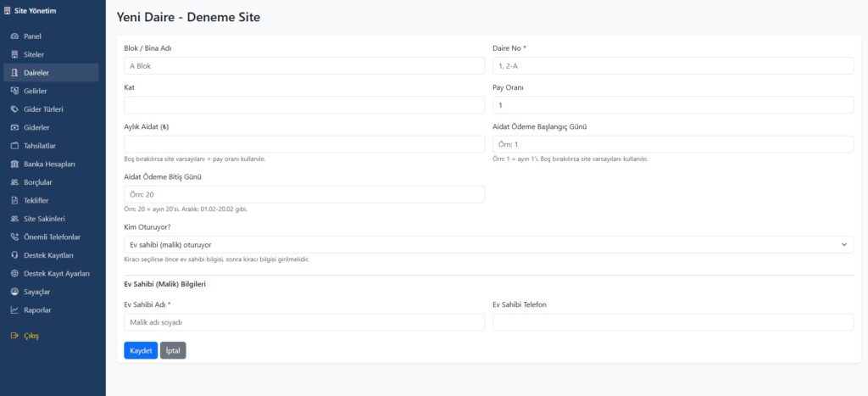
Task: Click into the Daire No input
Action: (672, 65)
